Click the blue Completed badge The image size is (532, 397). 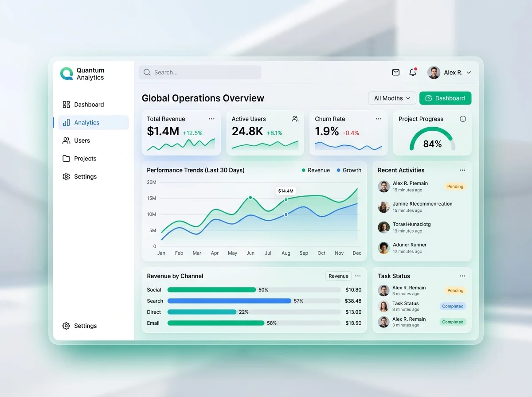(x=453, y=306)
